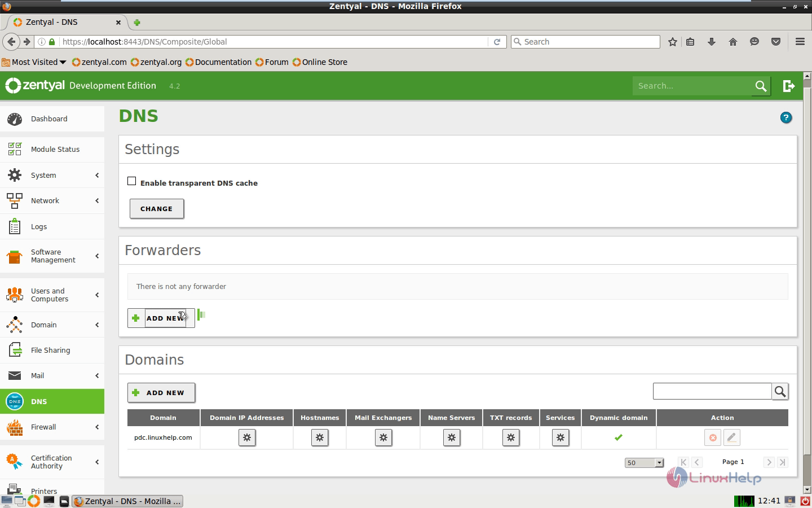This screenshot has height=508, width=812.
Task: Click the Firefox Search box
Action: [x=585, y=42]
